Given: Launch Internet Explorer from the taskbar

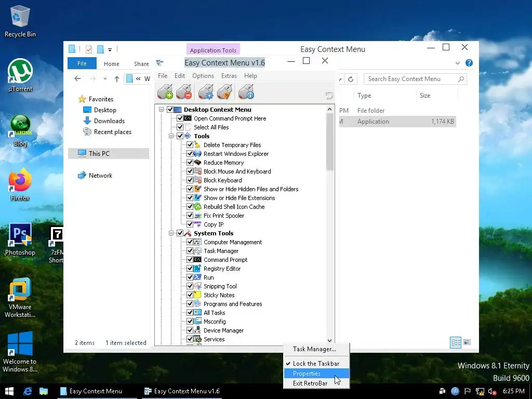Looking at the screenshot, I should (28, 391).
